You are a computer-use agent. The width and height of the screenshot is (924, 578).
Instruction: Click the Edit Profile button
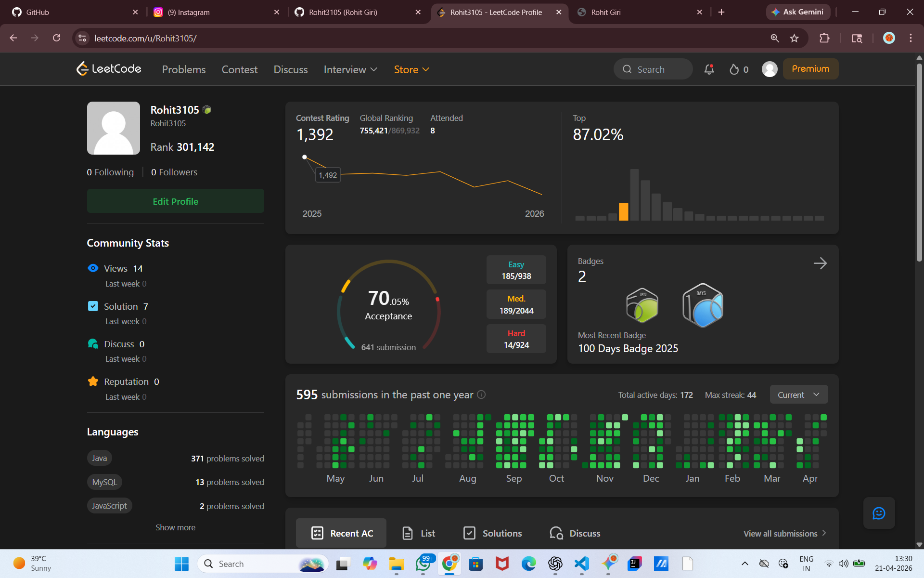click(175, 201)
